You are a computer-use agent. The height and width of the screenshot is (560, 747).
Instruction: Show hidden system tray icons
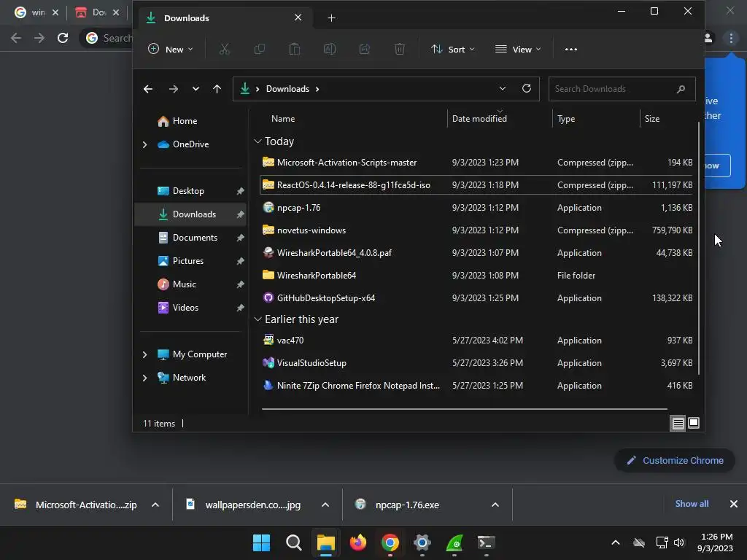click(x=616, y=542)
